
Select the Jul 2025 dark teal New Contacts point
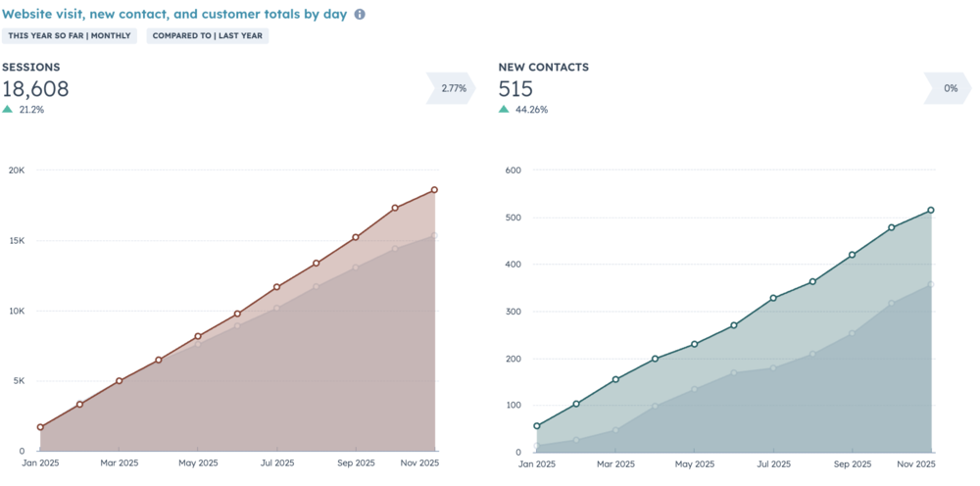pyautogui.click(x=773, y=298)
